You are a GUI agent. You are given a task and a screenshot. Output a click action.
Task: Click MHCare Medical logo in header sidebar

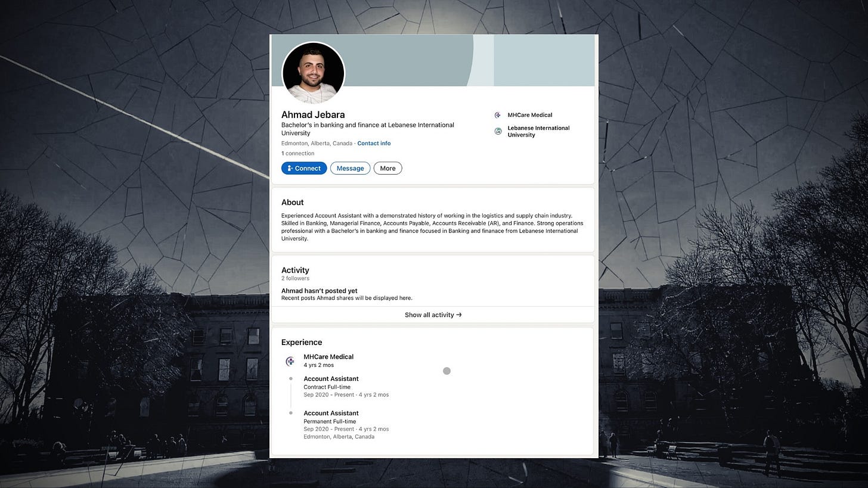(x=498, y=115)
